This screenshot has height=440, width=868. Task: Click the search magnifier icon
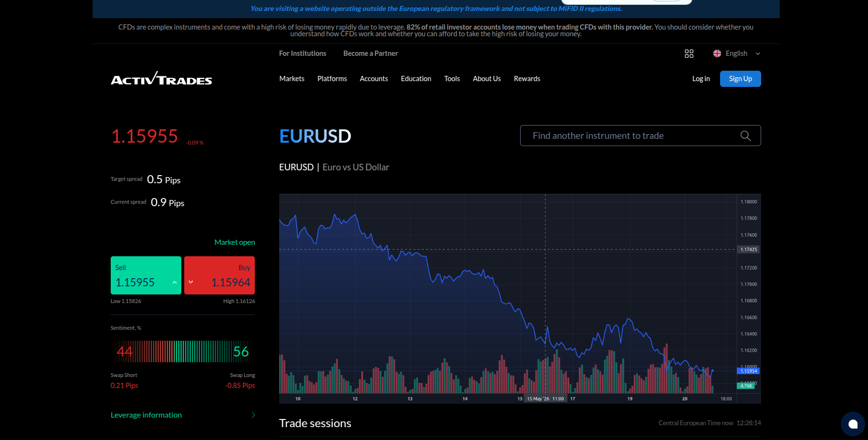(745, 136)
